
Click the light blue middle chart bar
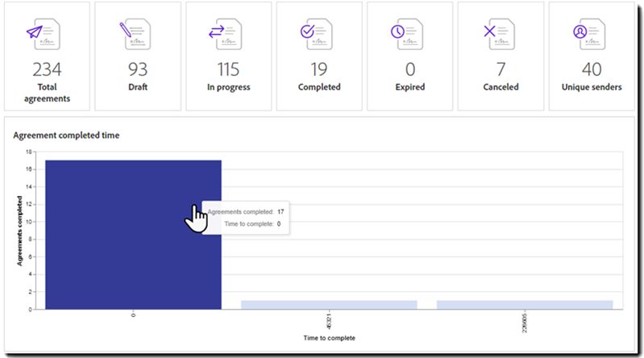329,305
